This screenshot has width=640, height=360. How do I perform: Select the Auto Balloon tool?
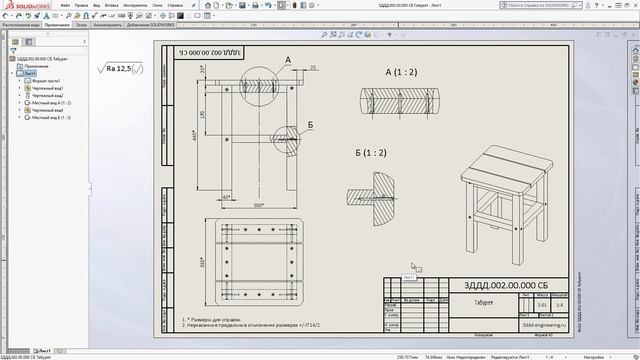click(77, 16)
